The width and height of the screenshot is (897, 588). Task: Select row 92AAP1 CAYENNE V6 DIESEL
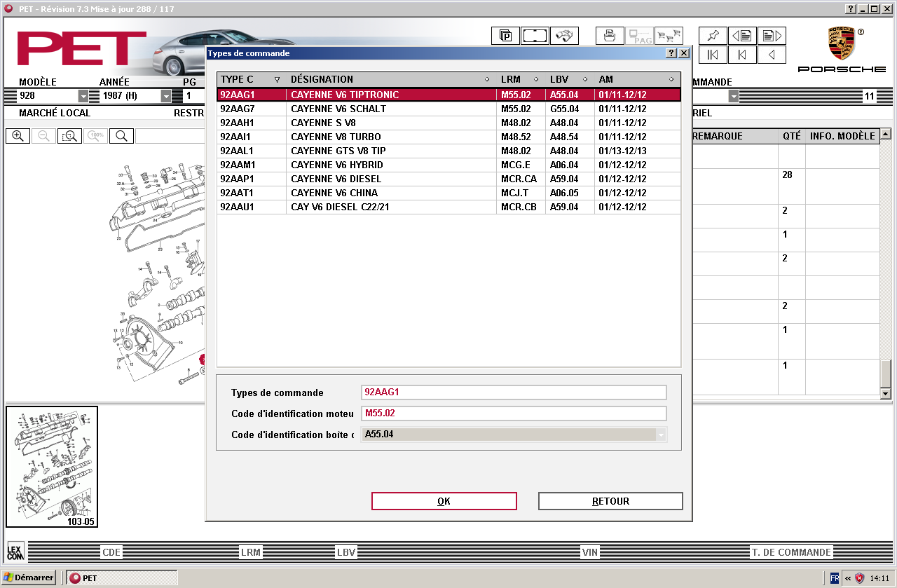point(448,179)
